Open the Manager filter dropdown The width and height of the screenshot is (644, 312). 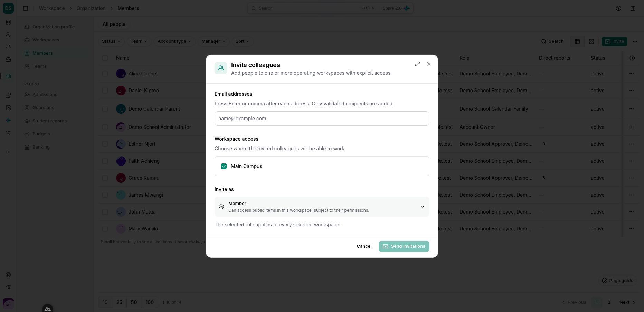tap(214, 41)
